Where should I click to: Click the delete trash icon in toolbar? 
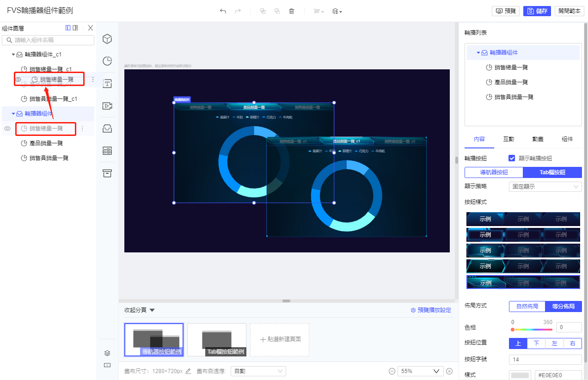point(292,11)
